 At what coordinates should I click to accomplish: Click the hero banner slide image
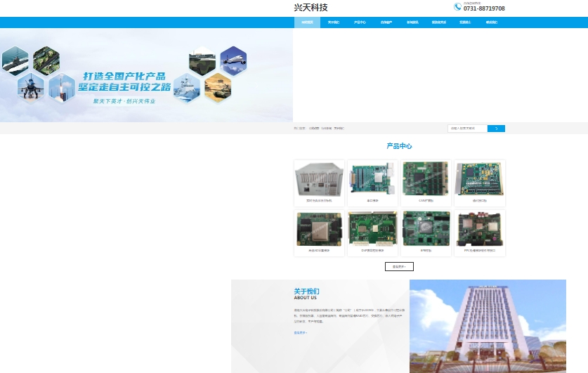pos(146,75)
